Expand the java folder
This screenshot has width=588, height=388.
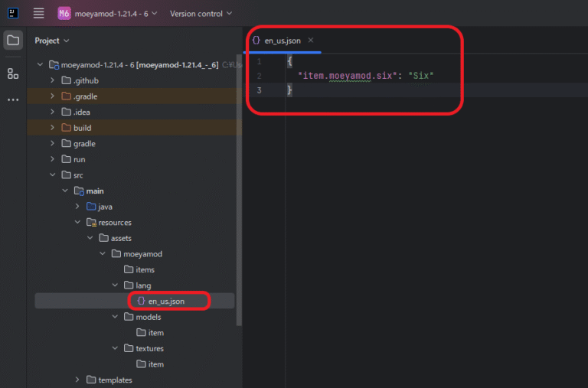(77, 206)
